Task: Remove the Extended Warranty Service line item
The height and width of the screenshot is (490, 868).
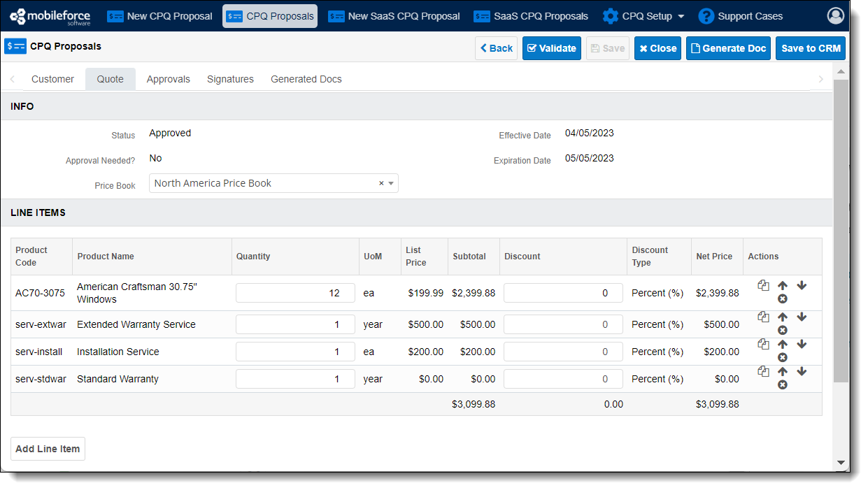Action: pos(783,330)
